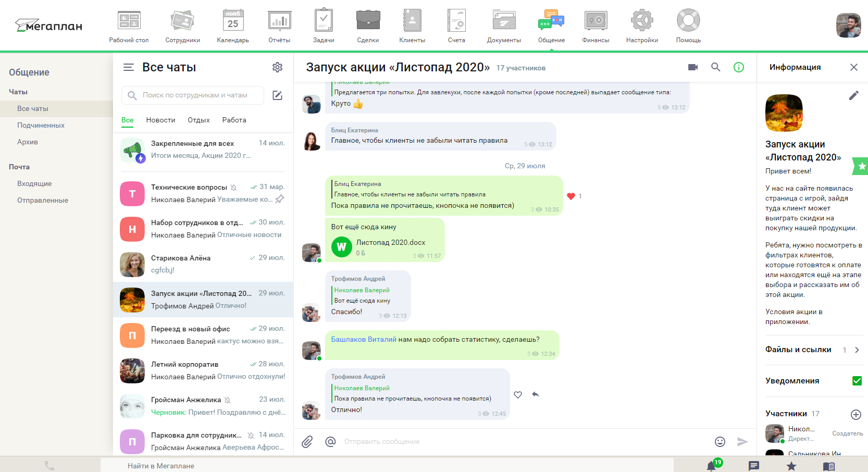Open Набор сотрудников chat
This screenshot has width=868, height=472.
[203, 229]
